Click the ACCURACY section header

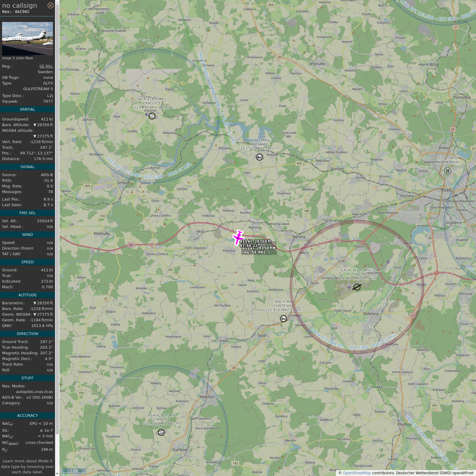tap(27, 416)
